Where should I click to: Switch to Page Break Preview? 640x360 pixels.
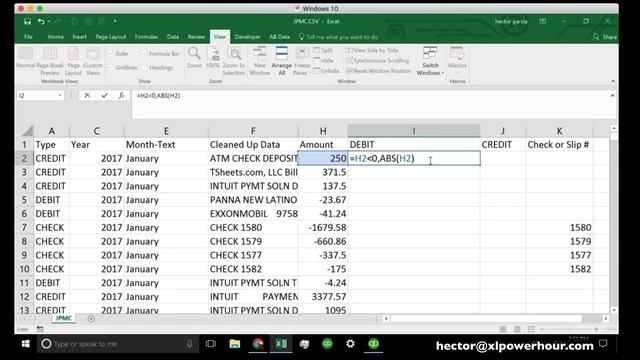pyautogui.click(x=50, y=61)
